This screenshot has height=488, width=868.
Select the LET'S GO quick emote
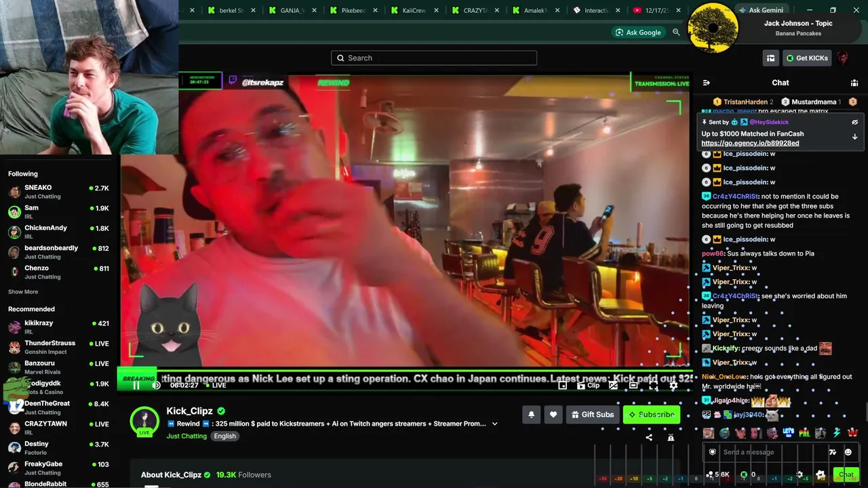tap(789, 432)
